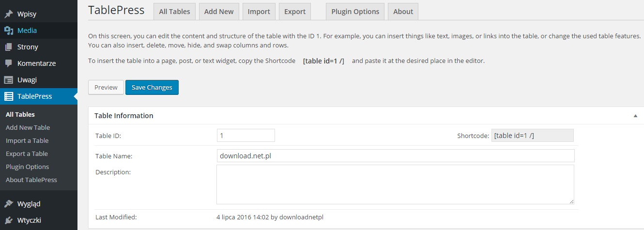Click the Wygląd paintbrush icon
The image size is (644, 230).
tap(9, 204)
